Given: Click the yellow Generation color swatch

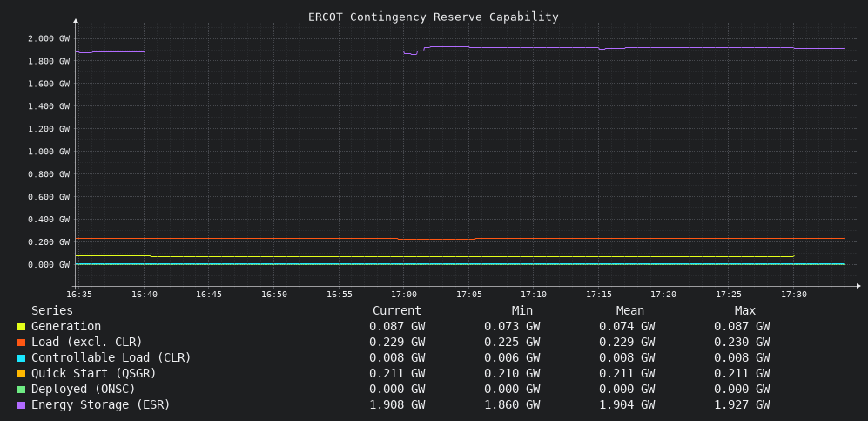Looking at the screenshot, I should (x=21, y=327).
